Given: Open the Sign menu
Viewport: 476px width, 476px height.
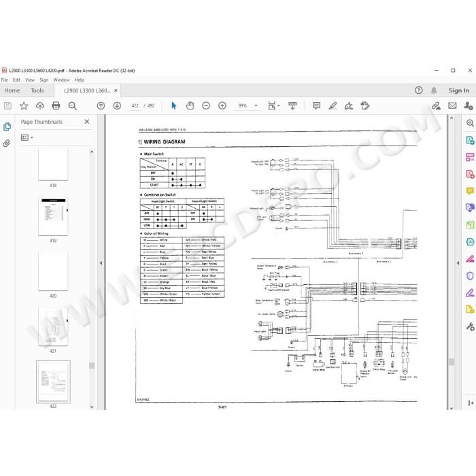Looking at the screenshot, I should [44, 80].
